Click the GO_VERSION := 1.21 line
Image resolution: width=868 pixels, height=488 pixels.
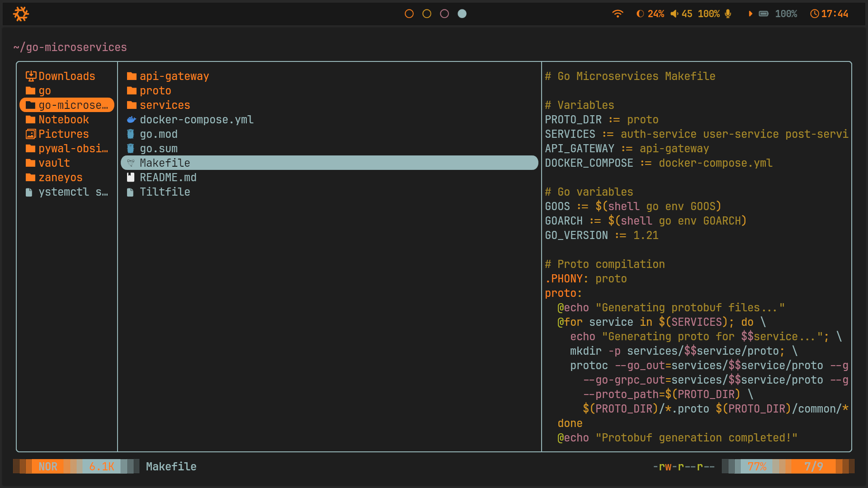(602, 235)
